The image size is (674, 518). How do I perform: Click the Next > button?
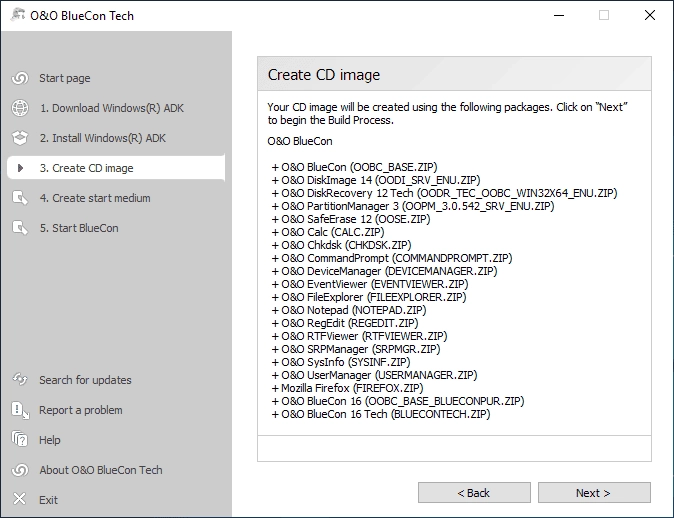click(594, 493)
